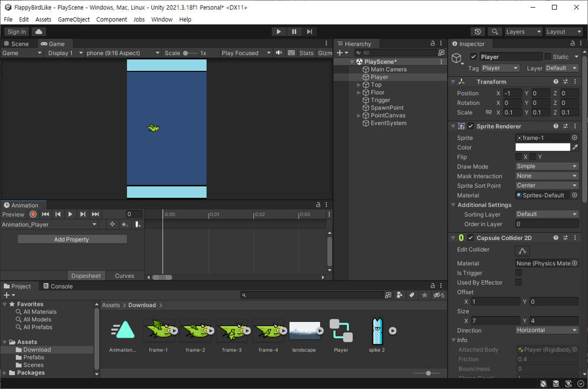Pick color with the eyedropper
The image size is (588, 389).
pos(575,147)
